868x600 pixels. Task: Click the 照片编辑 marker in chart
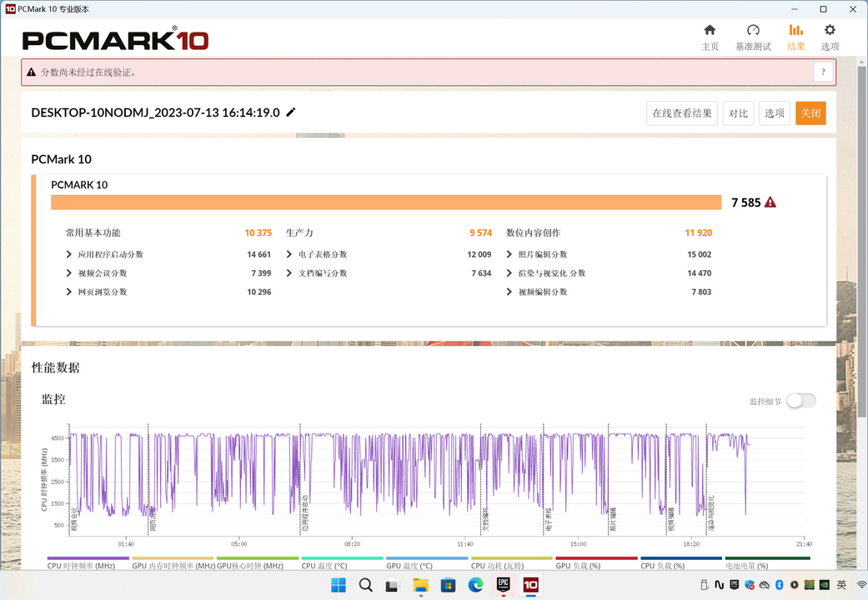[x=613, y=519]
